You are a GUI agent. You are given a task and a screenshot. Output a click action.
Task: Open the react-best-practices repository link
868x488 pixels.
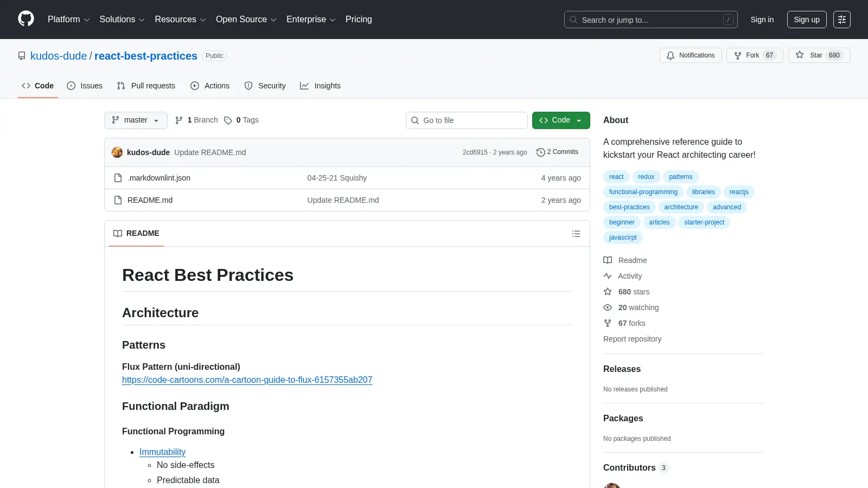click(x=146, y=56)
